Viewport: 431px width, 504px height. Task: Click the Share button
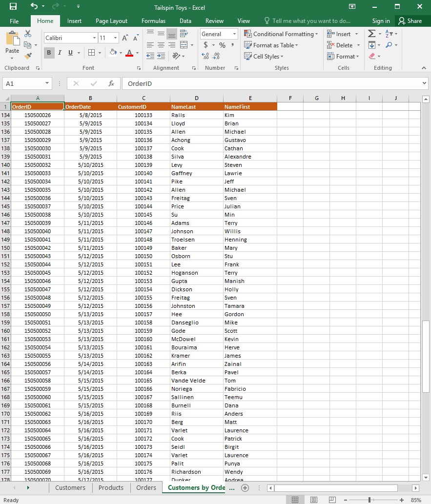(x=410, y=21)
